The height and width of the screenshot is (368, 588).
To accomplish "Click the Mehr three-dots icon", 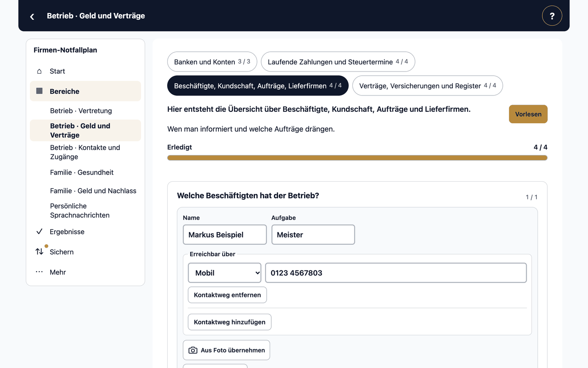I will [39, 272].
